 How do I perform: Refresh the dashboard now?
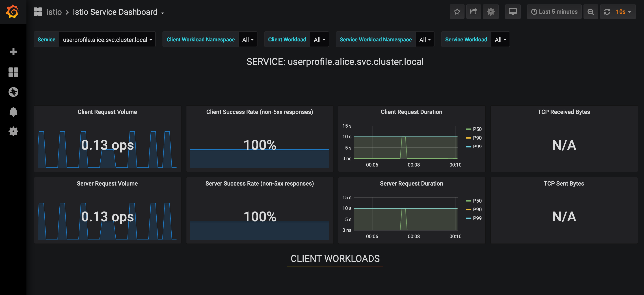tap(607, 12)
